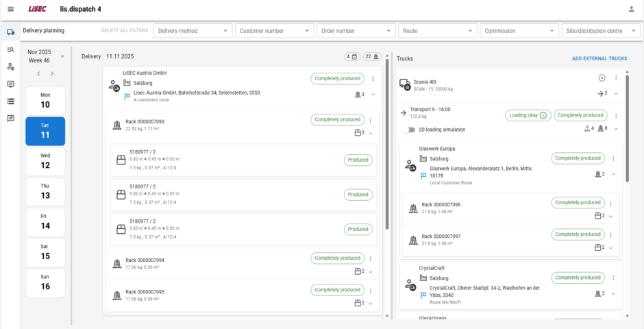Open three-dot menu for Scania 40t truck

click(x=616, y=78)
